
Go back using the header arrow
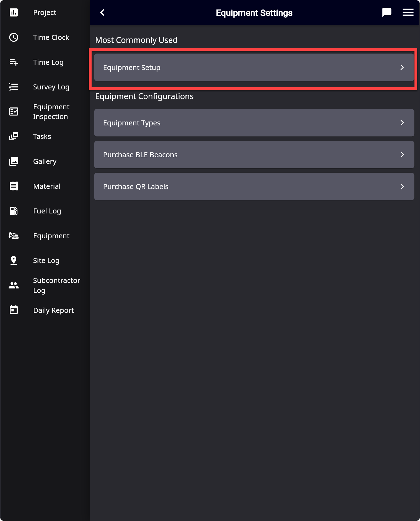pyautogui.click(x=102, y=12)
